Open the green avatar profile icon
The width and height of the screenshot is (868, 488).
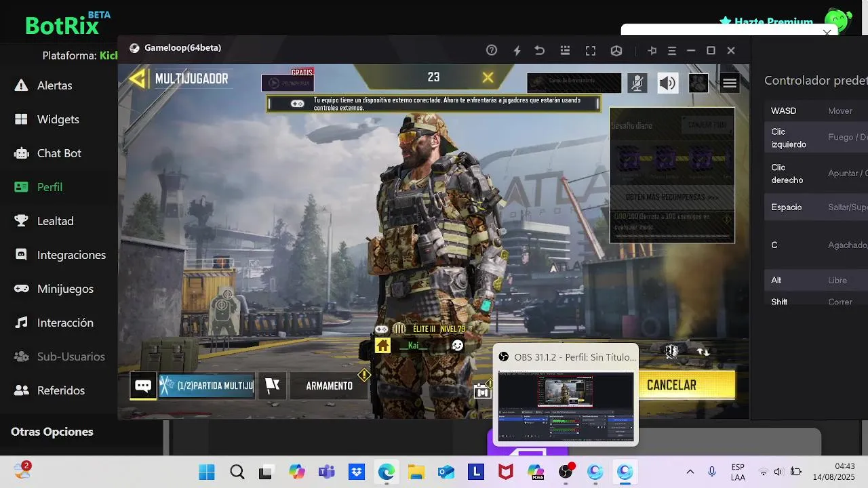(837, 20)
